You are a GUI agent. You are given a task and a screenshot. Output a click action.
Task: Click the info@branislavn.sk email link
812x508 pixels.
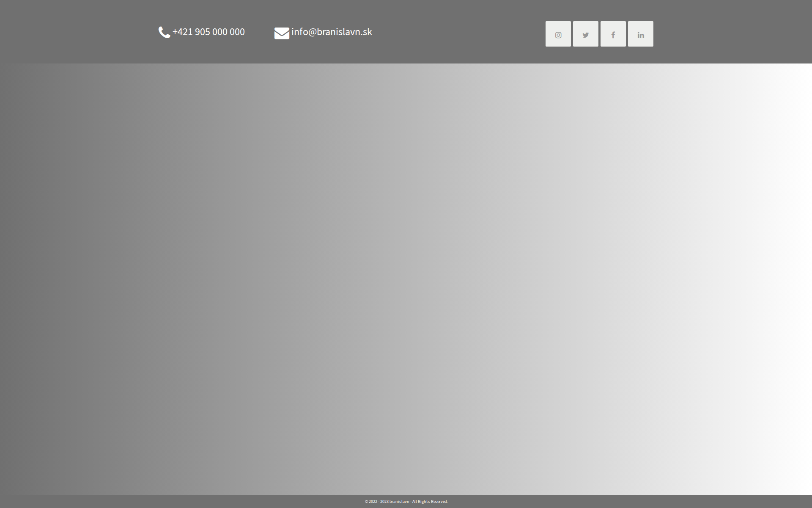[332, 32]
